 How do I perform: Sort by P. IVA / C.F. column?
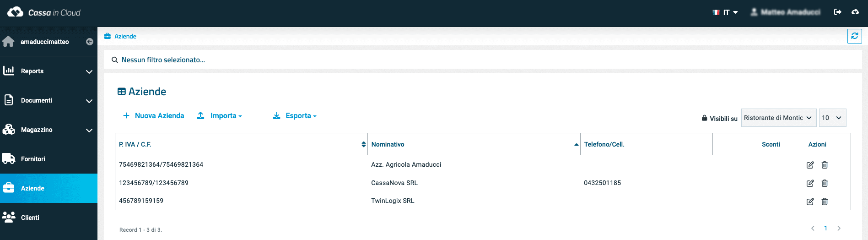pos(241,144)
